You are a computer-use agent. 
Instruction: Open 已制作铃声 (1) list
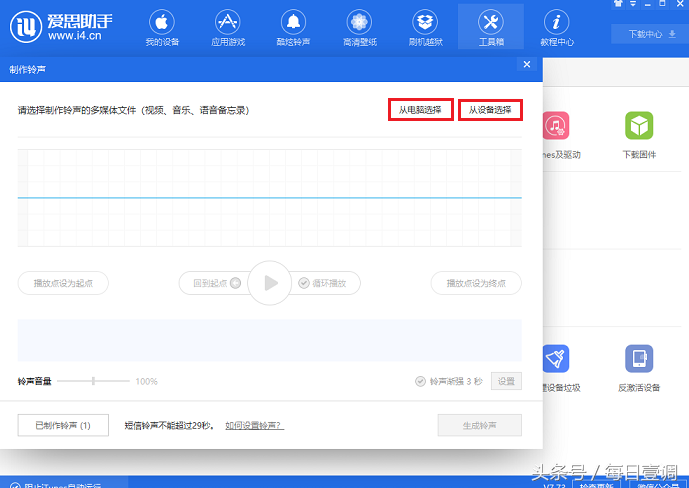[63, 425]
